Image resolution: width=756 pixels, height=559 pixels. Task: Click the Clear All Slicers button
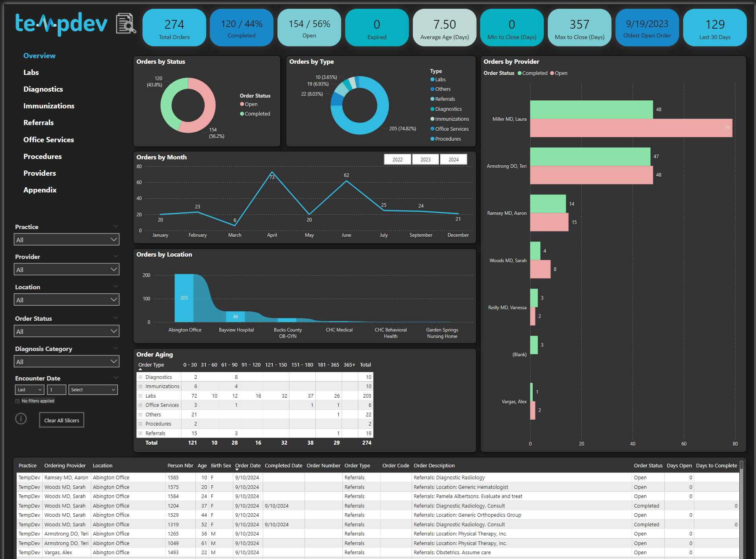click(x=61, y=420)
